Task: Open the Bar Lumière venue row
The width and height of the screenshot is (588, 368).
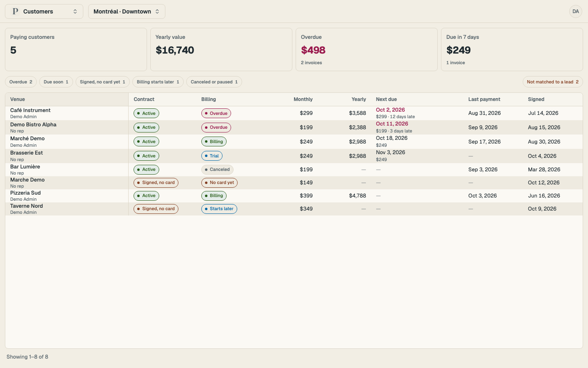Action: tap(294, 170)
